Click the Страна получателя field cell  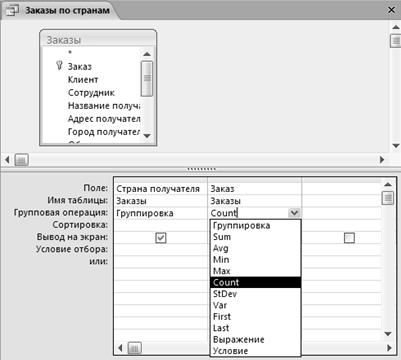coord(160,189)
